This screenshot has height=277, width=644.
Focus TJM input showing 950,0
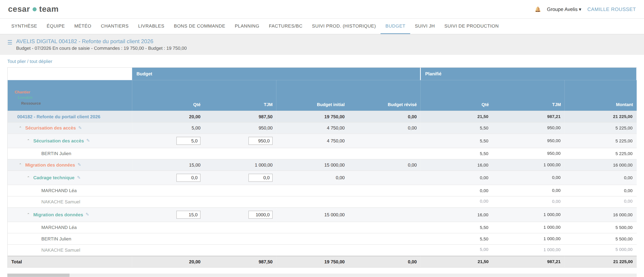click(260, 141)
